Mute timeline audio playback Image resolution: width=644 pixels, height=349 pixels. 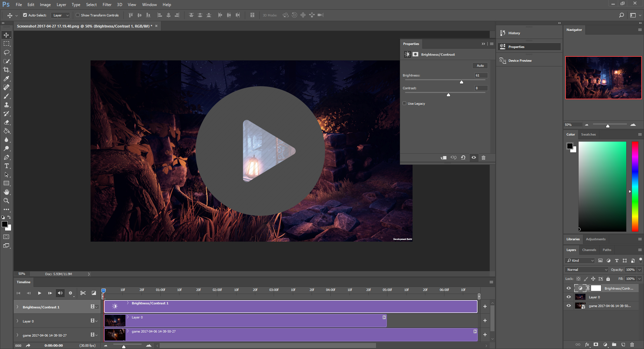pyautogui.click(x=60, y=293)
